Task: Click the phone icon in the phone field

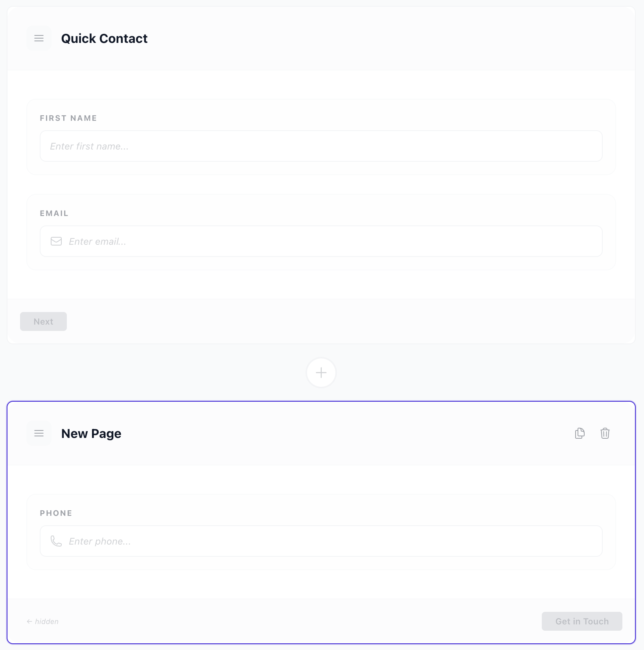Action: point(56,541)
